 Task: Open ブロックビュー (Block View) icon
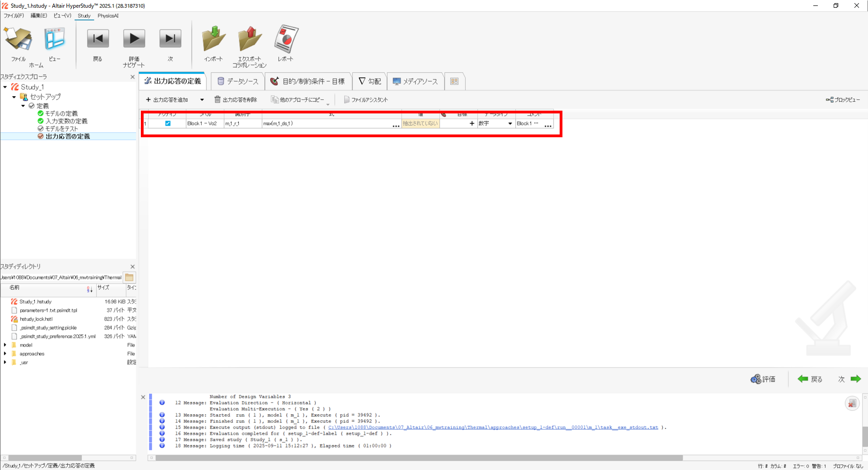(x=830, y=100)
